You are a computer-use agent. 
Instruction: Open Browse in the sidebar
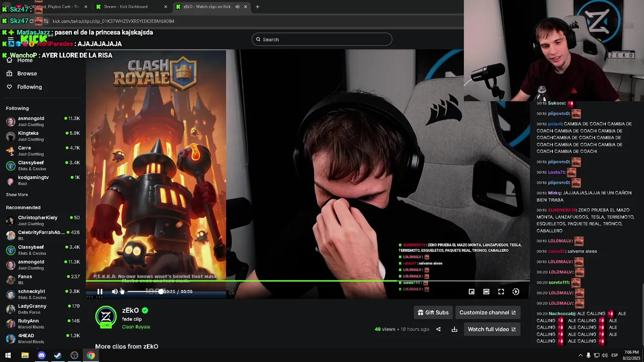coord(27,73)
